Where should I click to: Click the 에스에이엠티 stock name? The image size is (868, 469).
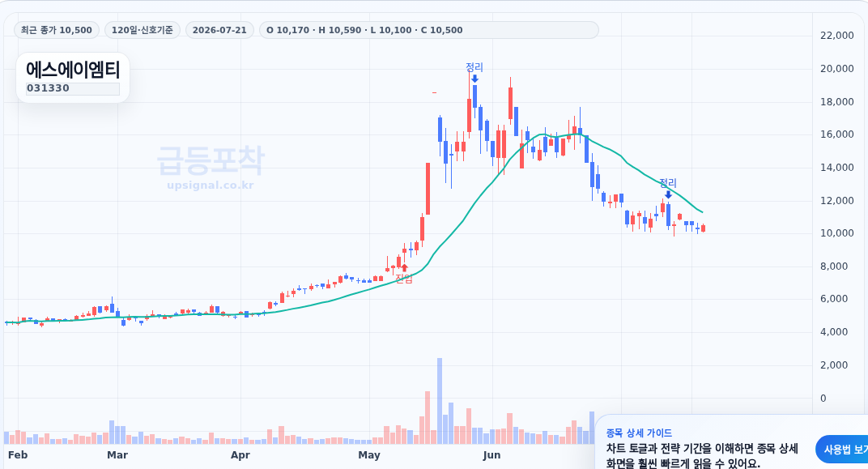(x=73, y=70)
